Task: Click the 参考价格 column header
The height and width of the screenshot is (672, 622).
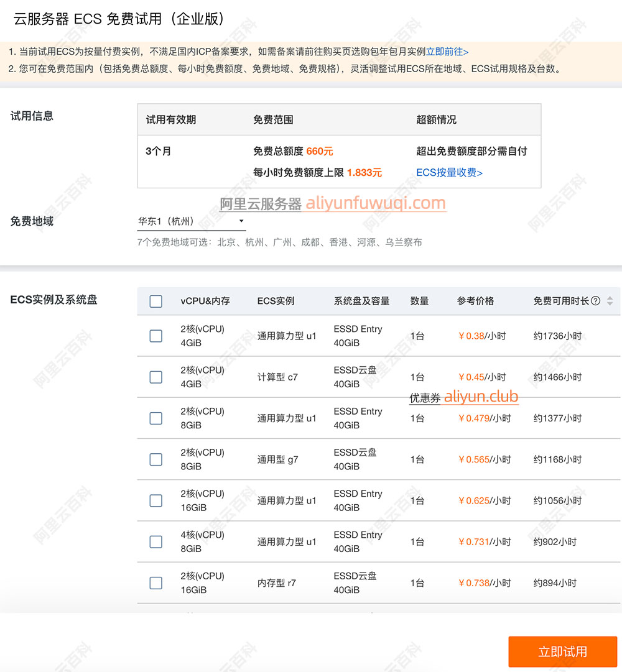Action: [x=475, y=301]
